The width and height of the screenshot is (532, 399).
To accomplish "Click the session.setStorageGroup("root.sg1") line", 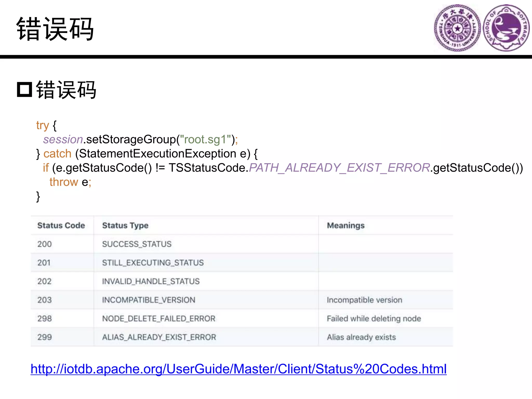I will tap(141, 139).
